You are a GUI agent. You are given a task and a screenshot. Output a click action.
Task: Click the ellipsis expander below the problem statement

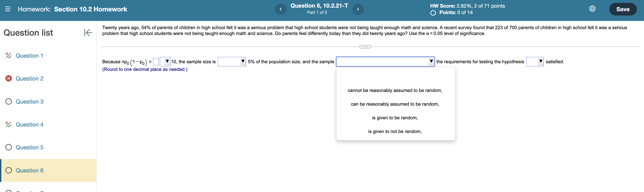(365, 47)
